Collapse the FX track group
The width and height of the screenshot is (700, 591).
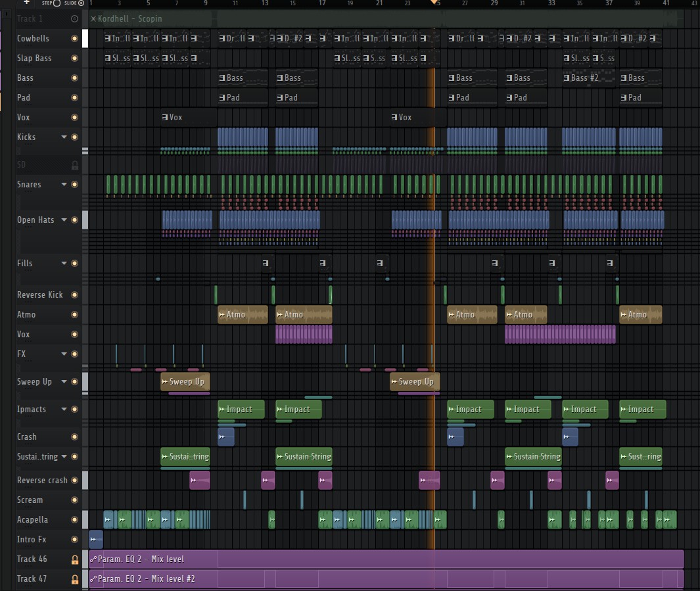coord(64,354)
